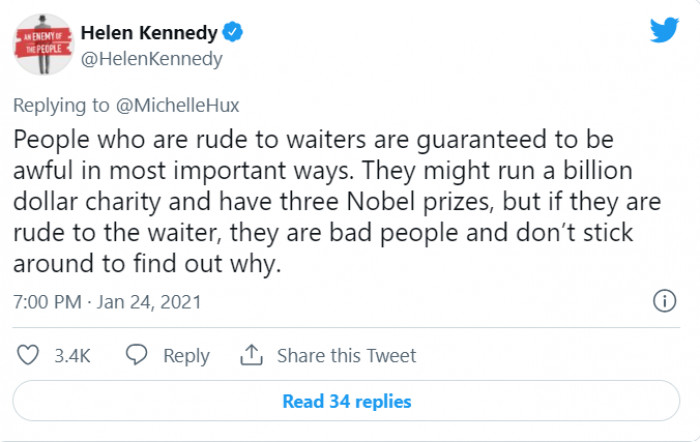Click the blue verified badge

(x=232, y=33)
